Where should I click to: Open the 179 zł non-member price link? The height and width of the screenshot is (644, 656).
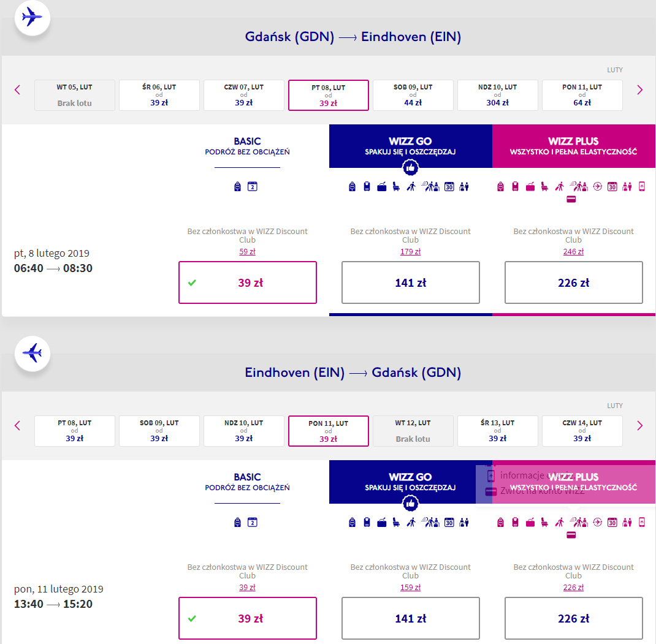410,252
